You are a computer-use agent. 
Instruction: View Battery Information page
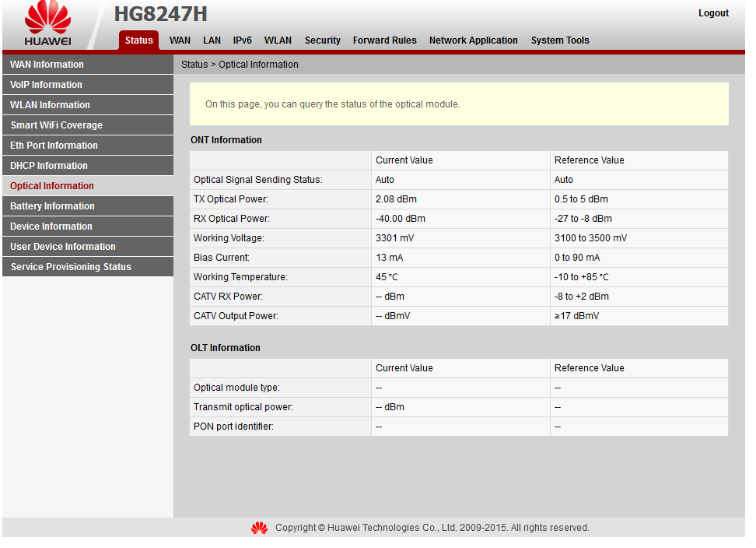point(52,206)
